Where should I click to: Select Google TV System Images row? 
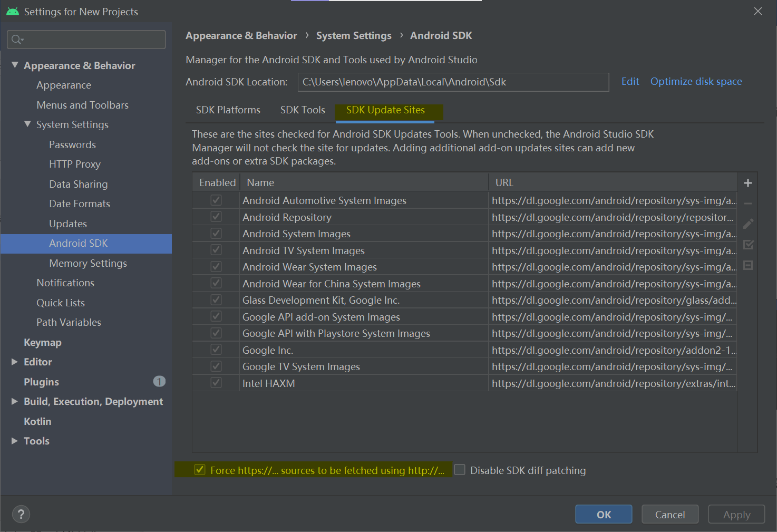click(x=464, y=366)
